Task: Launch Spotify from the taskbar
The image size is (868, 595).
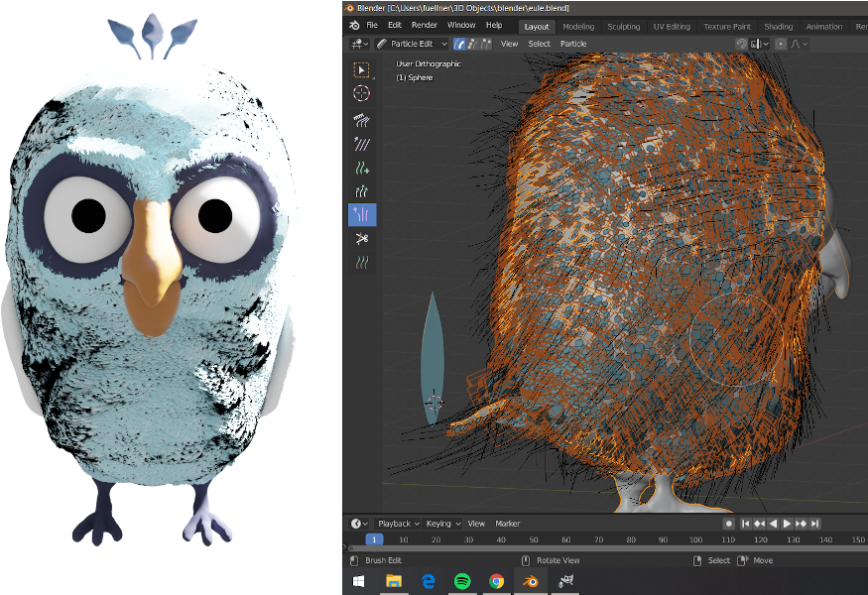Action: pos(462,581)
